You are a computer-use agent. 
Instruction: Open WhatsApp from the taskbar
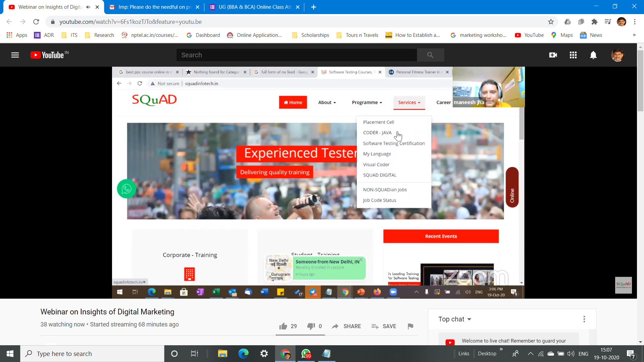306,354
